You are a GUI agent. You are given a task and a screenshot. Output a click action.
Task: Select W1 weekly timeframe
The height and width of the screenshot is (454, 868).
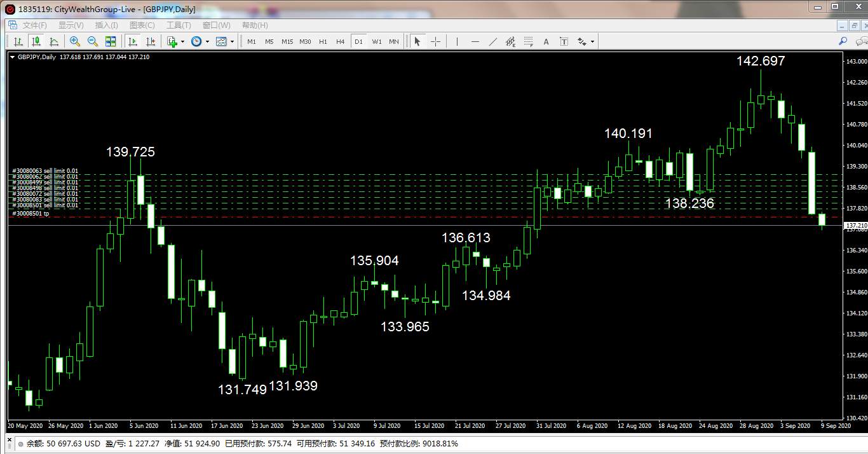377,41
